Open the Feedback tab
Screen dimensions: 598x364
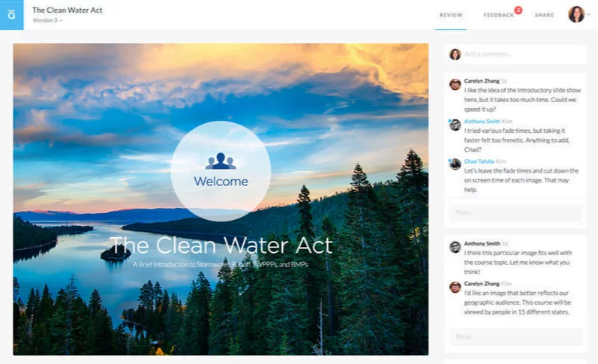click(498, 15)
